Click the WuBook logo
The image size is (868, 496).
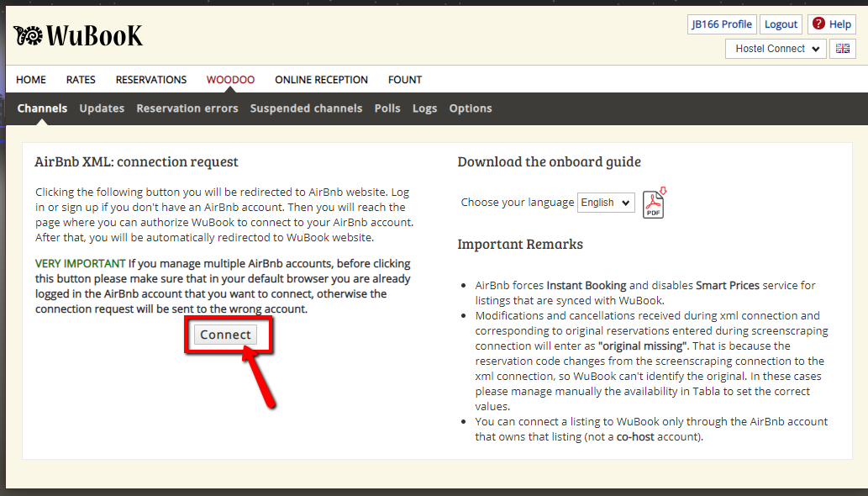pyautogui.click(x=78, y=35)
